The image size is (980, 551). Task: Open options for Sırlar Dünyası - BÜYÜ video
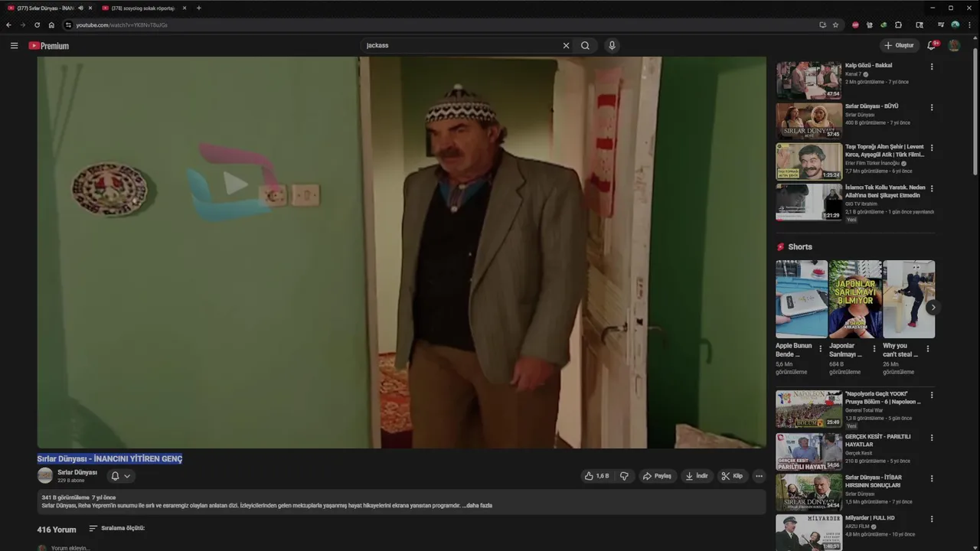coord(932,107)
